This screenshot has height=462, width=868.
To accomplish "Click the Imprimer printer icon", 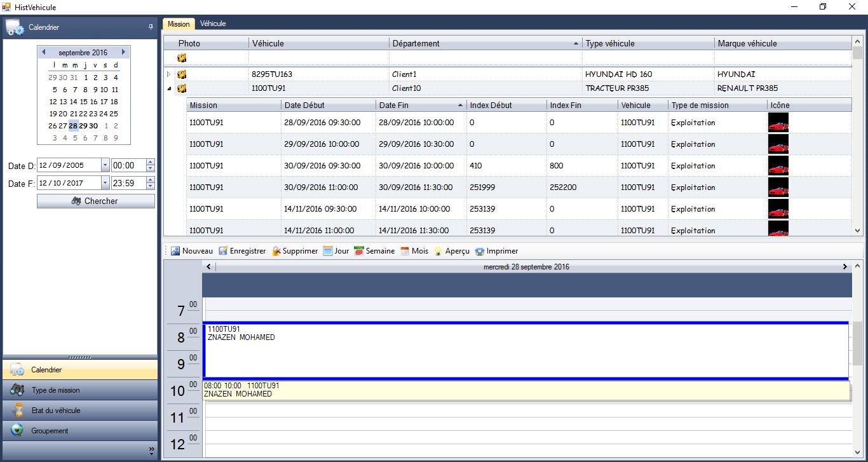I will (x=480, y=251).
